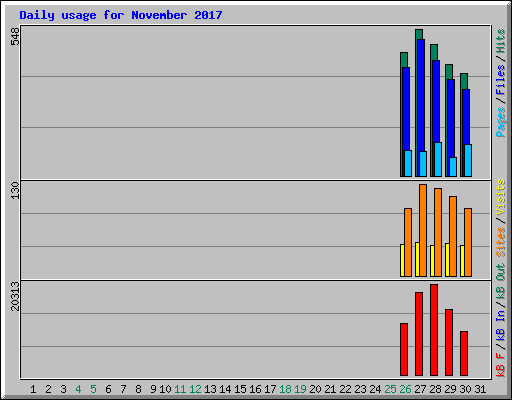Image resolution: width=512 pixels, height=400 pixels.
Task: Click green weekend day number 12
Action: [195, 389]
